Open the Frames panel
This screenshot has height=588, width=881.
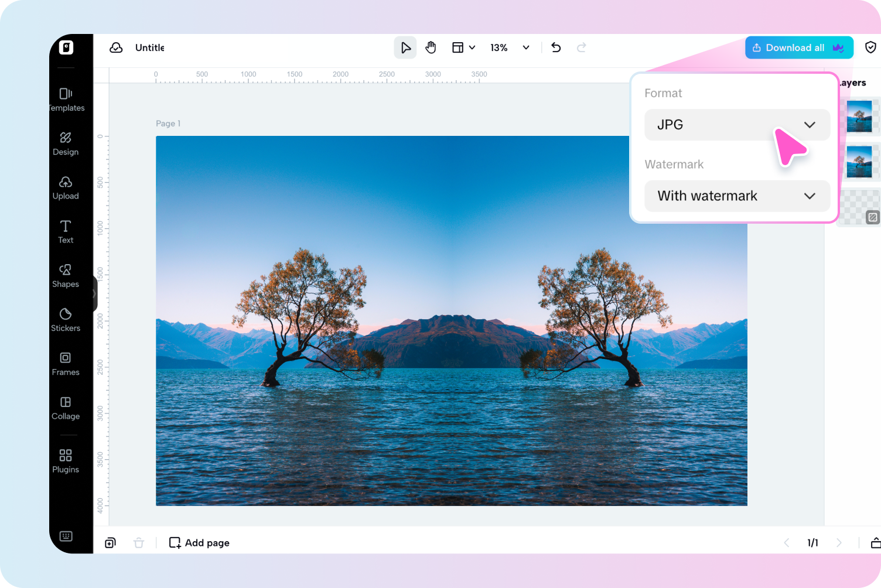coord(66,364)
